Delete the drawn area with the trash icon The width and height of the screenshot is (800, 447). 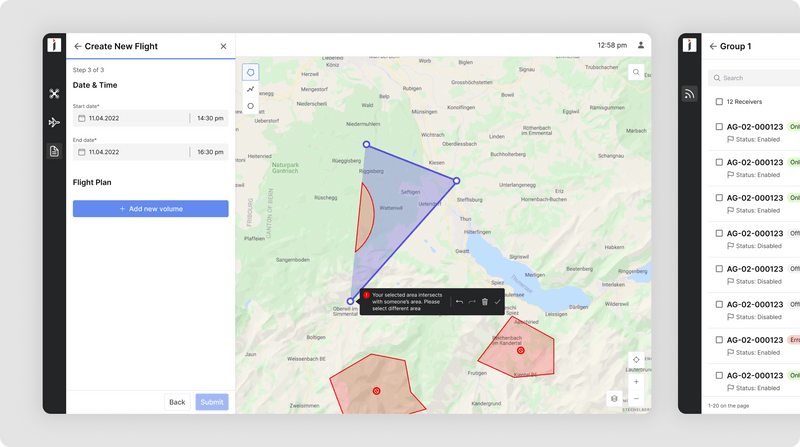pos(485,301)
